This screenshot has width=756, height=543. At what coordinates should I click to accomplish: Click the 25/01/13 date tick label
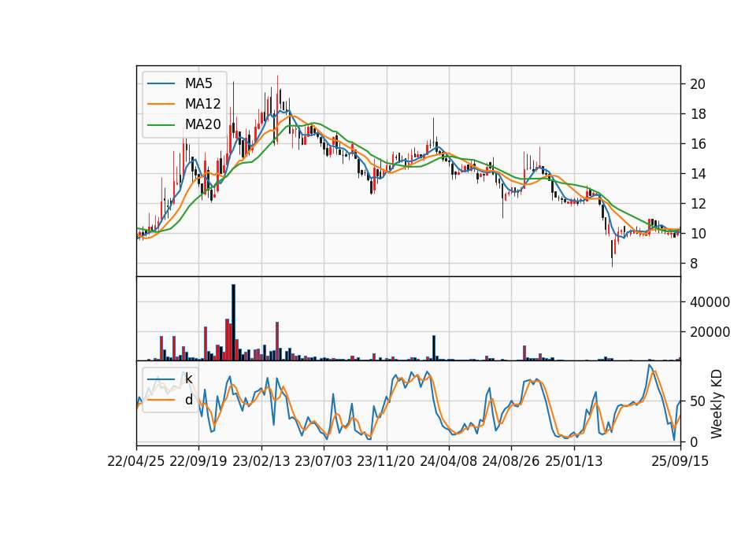(574, 462)
